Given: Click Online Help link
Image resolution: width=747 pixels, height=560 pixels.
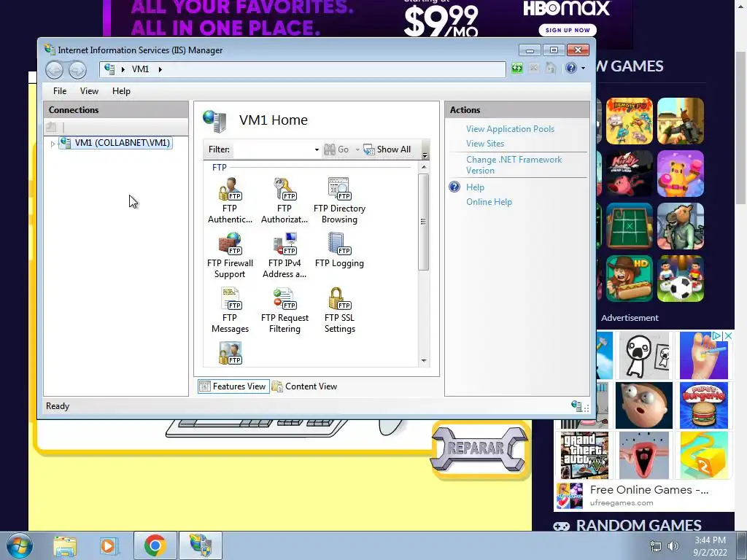Looking at the screenshot, I should point(489,202).
